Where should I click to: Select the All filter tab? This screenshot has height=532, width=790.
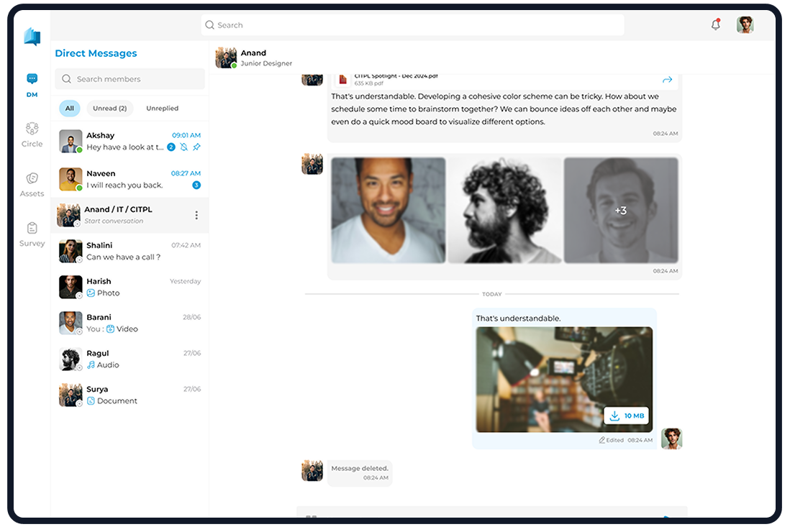(70, 109)
